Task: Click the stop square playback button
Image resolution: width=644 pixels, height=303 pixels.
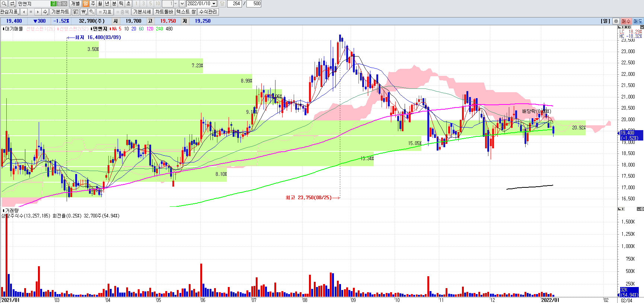Action: [31, 12]
